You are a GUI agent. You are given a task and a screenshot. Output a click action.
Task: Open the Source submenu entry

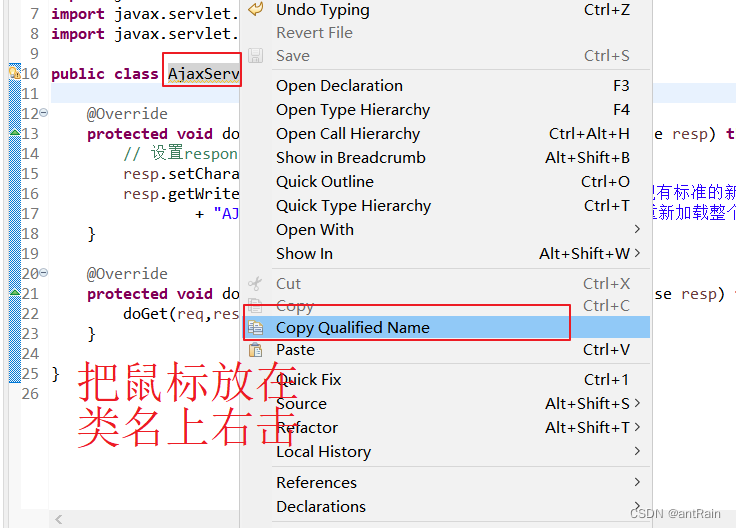[x=446, y=403]
